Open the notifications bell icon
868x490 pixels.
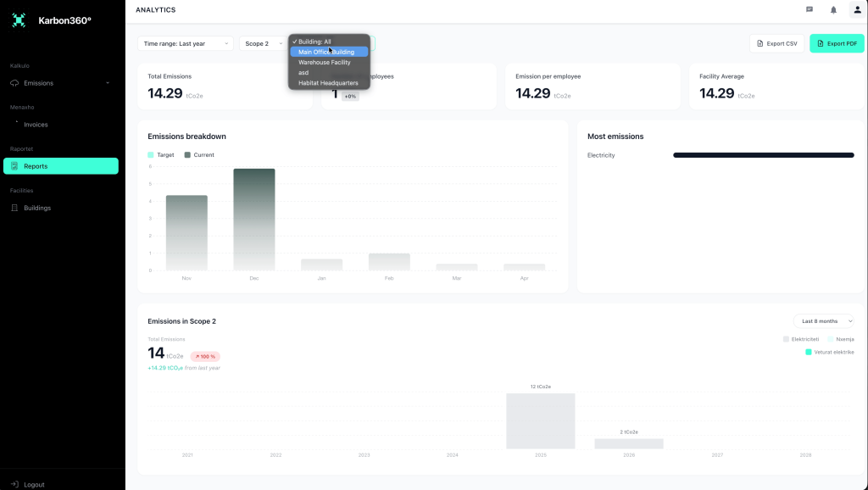[833, 10]
